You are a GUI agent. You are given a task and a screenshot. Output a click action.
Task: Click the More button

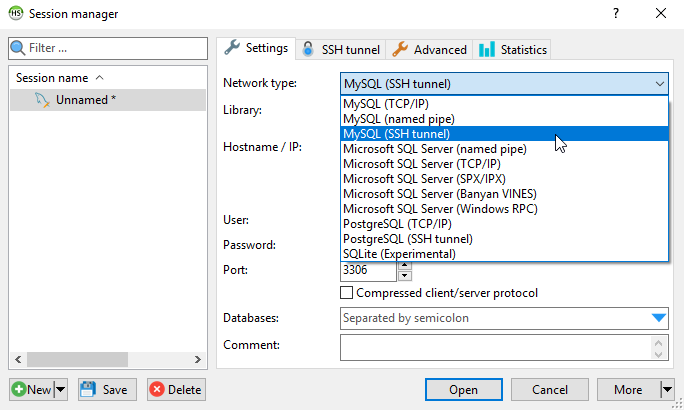click(x=628, y=390)
